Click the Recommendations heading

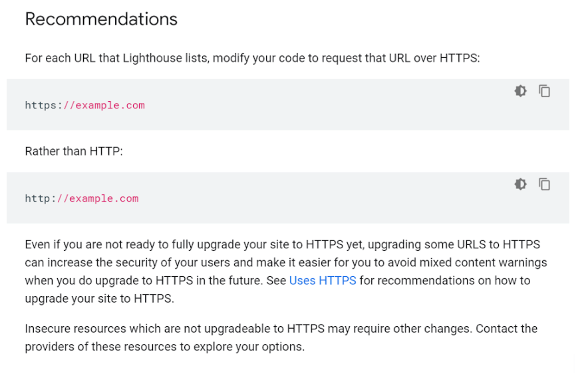[x=101, y=19]
